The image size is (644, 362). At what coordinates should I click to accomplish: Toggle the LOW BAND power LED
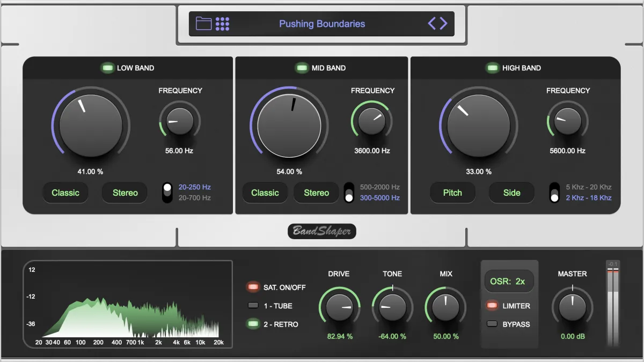[x=107, y=68]
